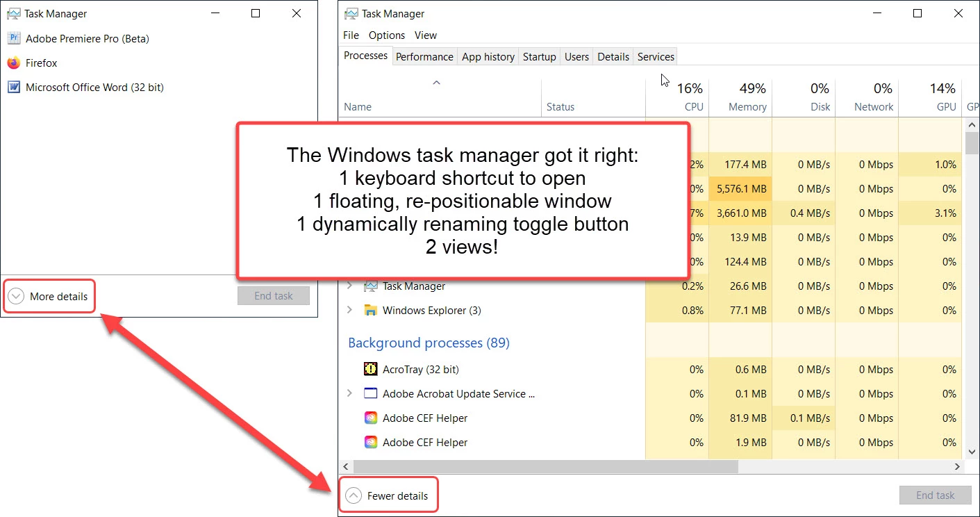Screen dimensions: 980x517
Task: Click icon of Adobe CEF Helper using 1.9 MB
Action: [371, 443]
